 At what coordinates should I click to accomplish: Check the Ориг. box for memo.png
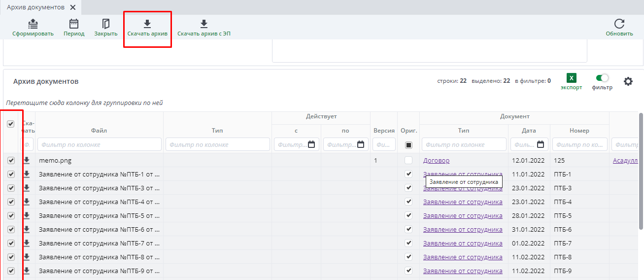point(408,160)
